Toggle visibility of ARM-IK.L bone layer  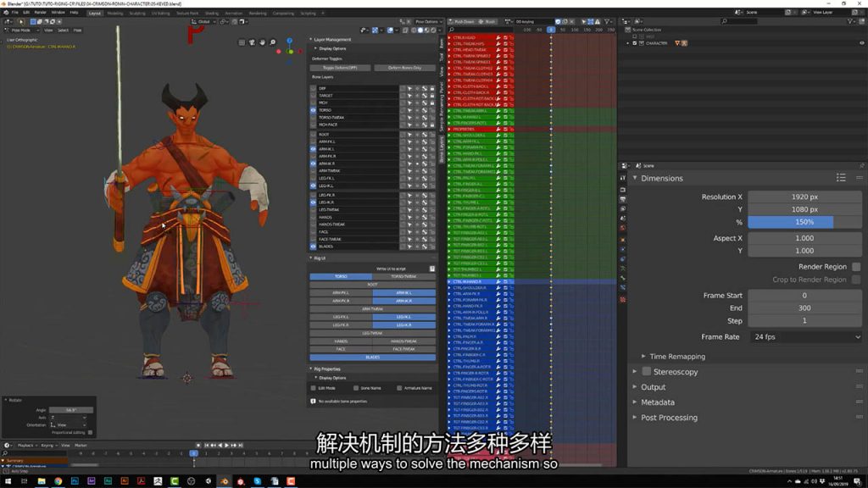(x=314, y=149)
